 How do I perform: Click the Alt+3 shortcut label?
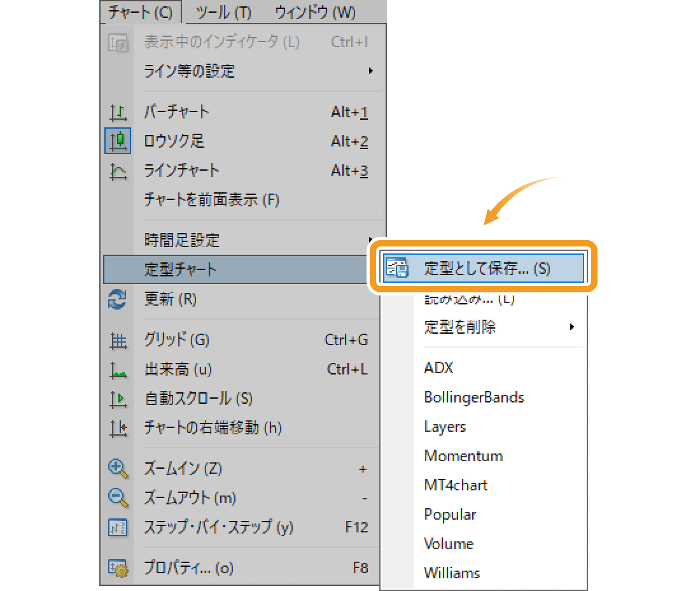click(349, 171)
